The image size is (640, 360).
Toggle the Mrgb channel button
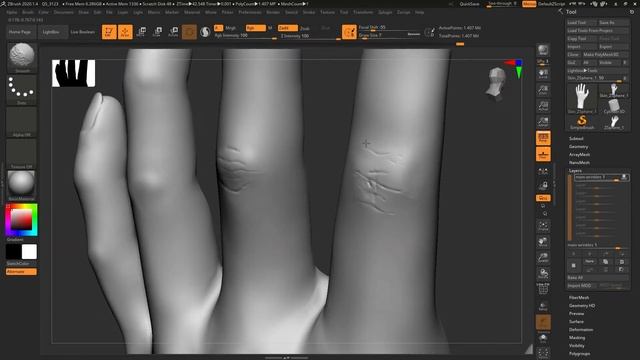tap(231, 28)
